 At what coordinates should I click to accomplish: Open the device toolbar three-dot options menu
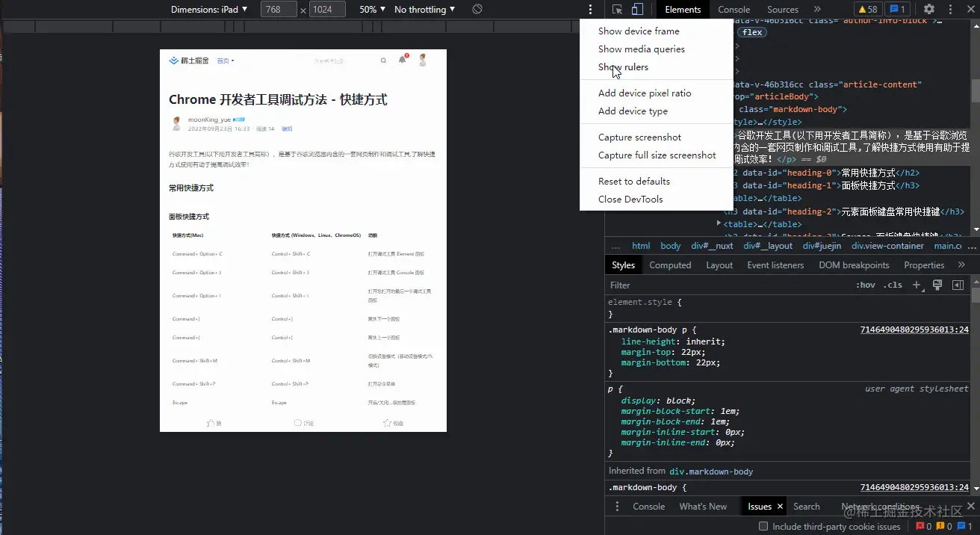[590, 10]
